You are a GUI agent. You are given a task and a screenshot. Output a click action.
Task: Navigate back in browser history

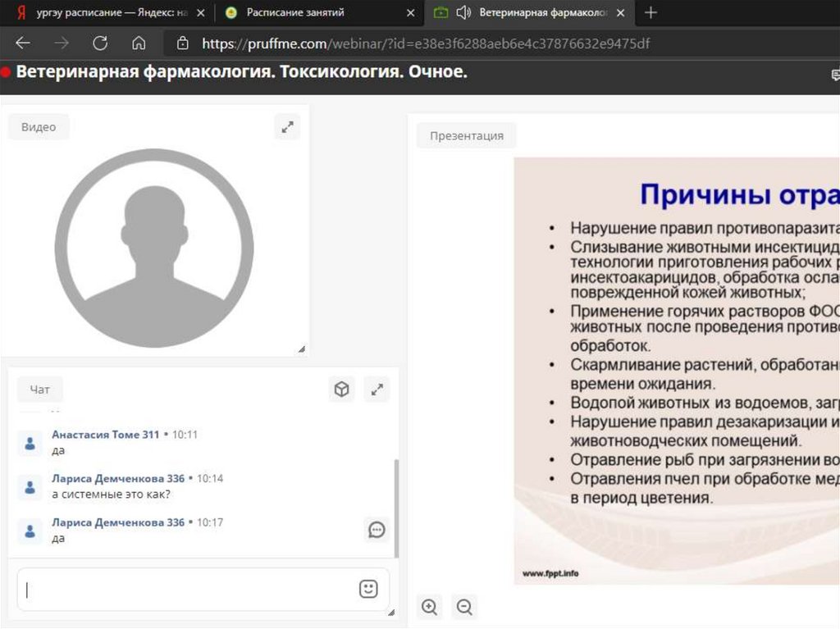pos(23,43)
